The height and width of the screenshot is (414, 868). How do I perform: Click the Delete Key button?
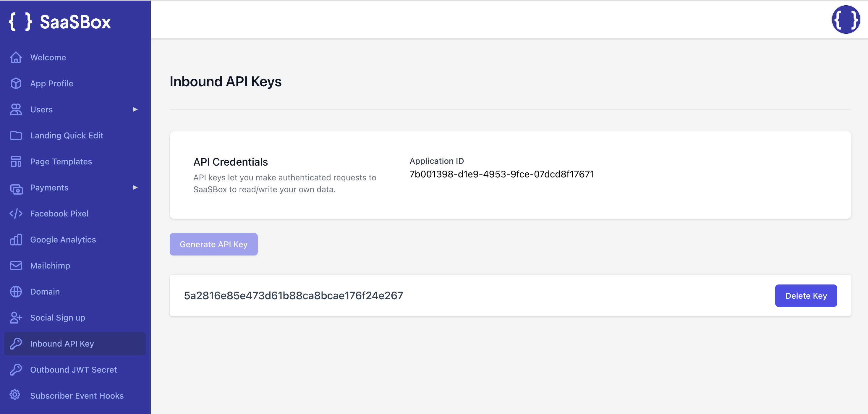[806, 295]
